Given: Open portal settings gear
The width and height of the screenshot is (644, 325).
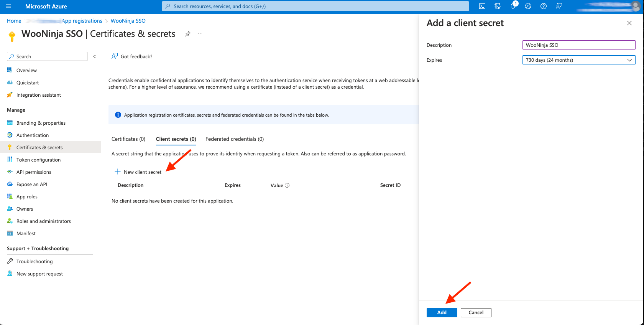Looking at the screenshot, I should point(528,6).
